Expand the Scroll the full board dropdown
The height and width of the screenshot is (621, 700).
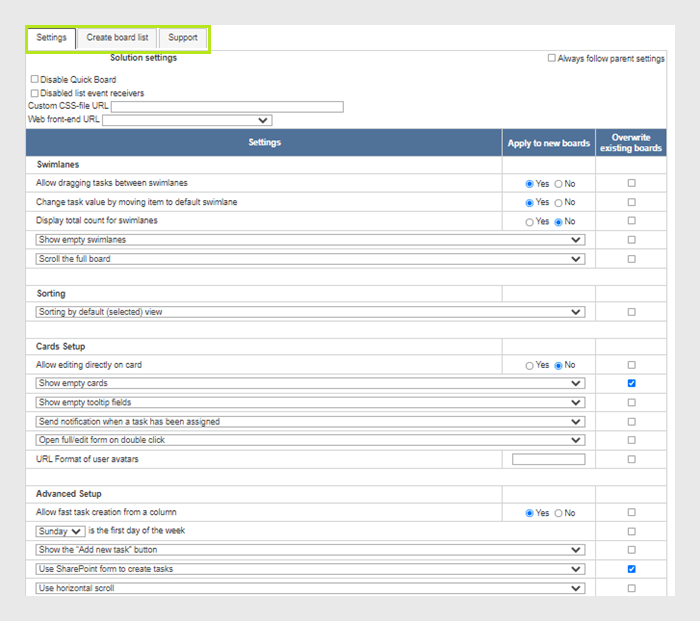310,259
